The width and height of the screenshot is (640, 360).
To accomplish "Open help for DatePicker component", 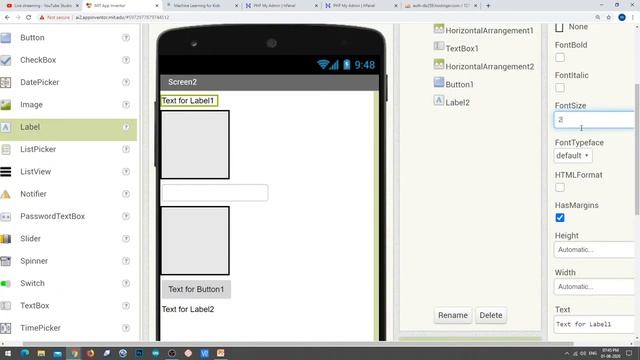I will click(126, 82).
